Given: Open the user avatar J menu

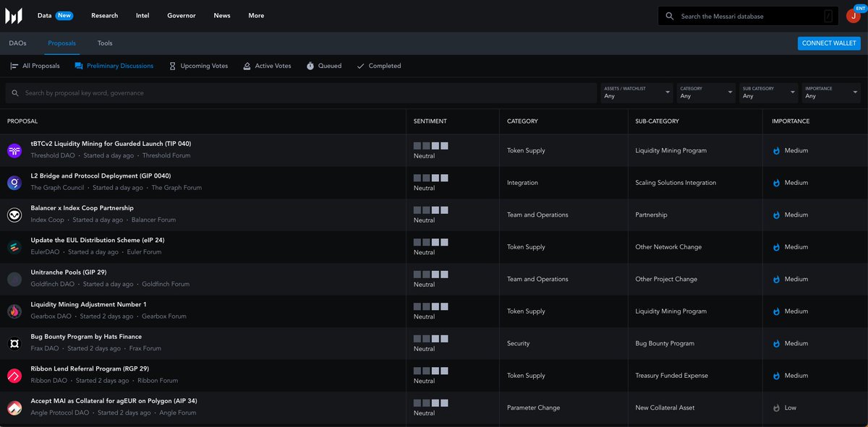Looking at the screenshot, I should (x=853, y=16).
